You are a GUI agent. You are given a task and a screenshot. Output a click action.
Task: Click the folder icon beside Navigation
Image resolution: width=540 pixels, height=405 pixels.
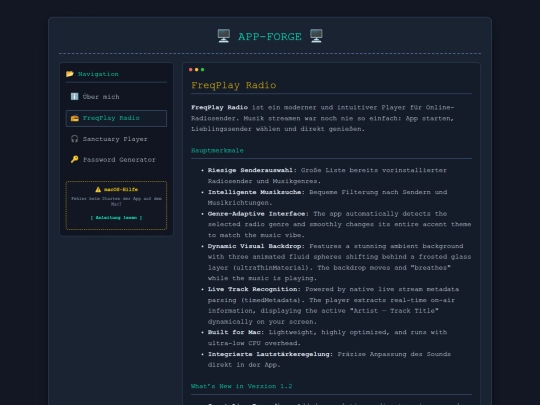(x=70, y=74)
